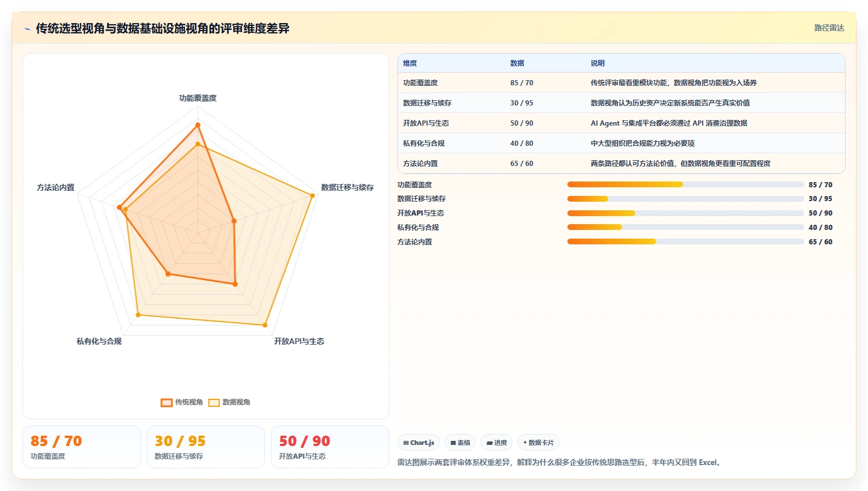Click the blue icon beside the page title
868x491 pixels.
coord(27,29)
